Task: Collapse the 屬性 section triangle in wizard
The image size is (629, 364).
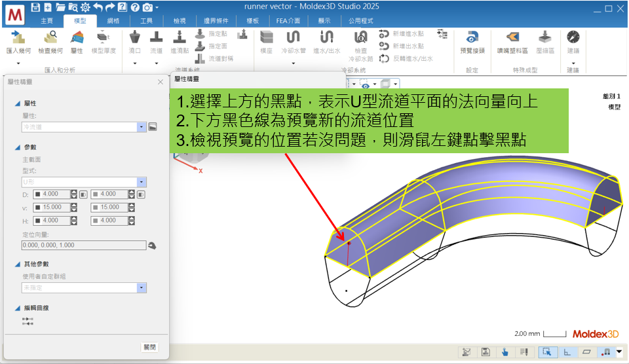Action: 17,104
